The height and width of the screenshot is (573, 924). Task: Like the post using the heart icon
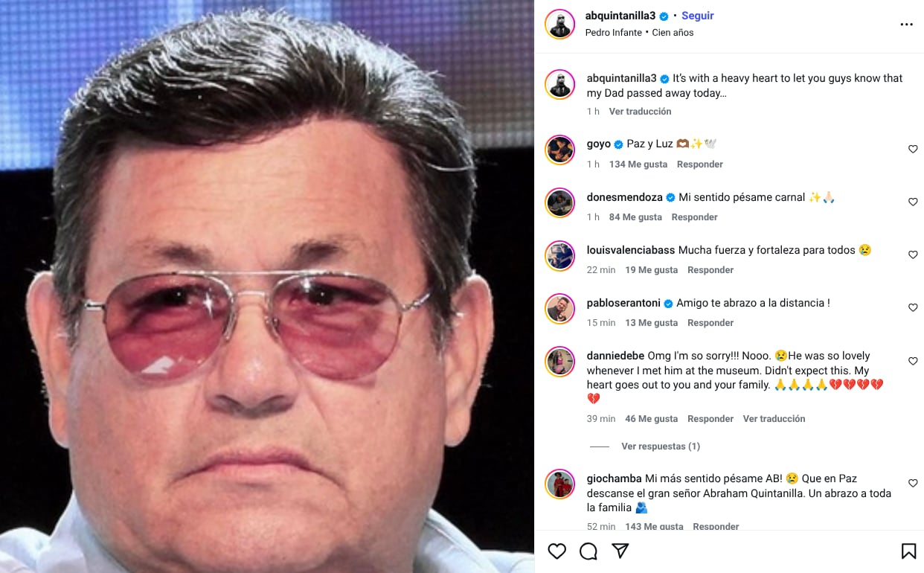tap(557, 551)
